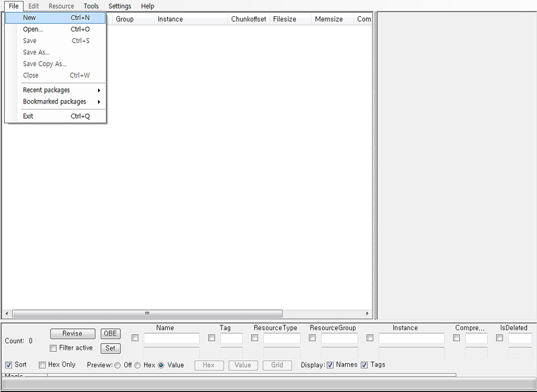This screenshot has height=392, width=537.
Task: Click the scrollbar left arrow
Action: (x=7, y=313)
